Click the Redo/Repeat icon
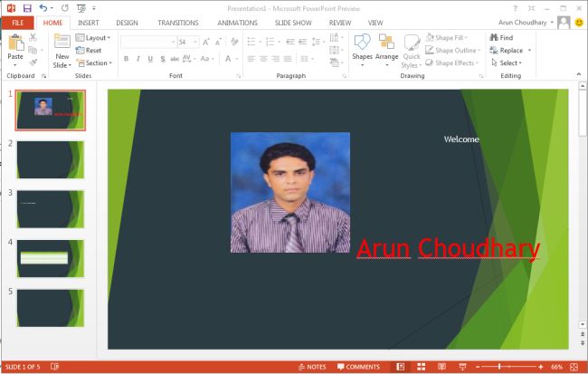 pos(64,8)
